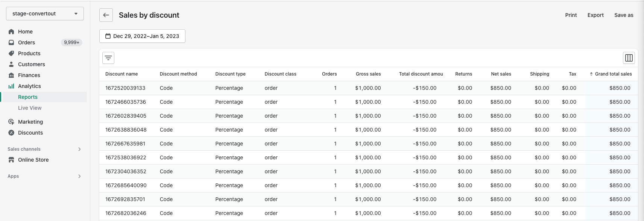Image resolution: width=644 pixels, height=221 pixels.
Task: Click the Analytics bar chart icon
Action: tap(11, 86)
